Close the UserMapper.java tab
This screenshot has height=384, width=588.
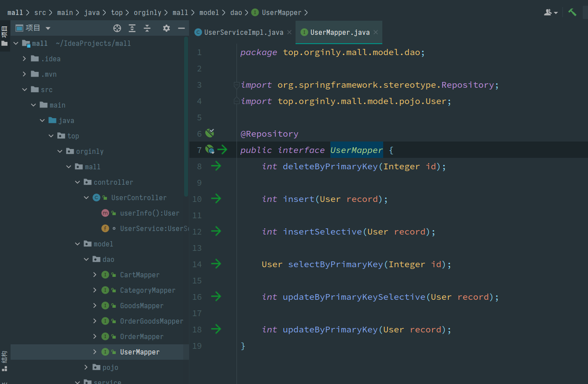(376, 32)
